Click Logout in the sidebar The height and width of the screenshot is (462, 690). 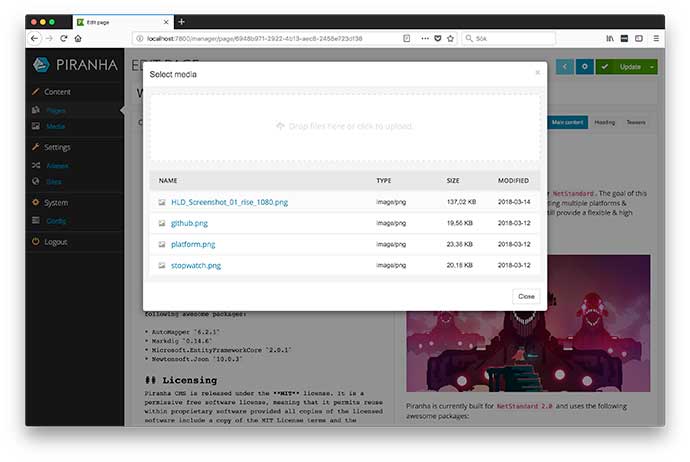point(56,242)
